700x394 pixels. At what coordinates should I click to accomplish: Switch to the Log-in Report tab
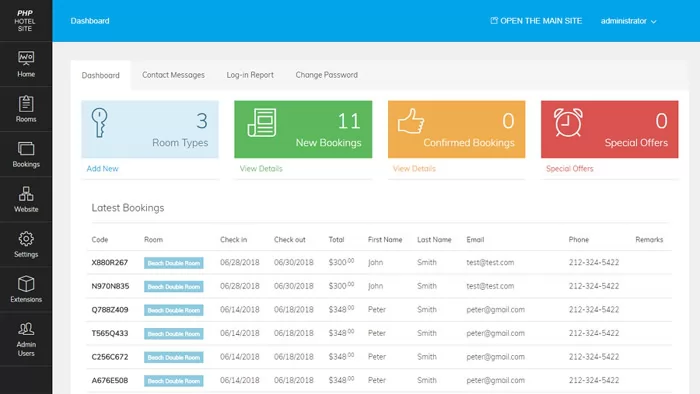click(x=250, y=75)
